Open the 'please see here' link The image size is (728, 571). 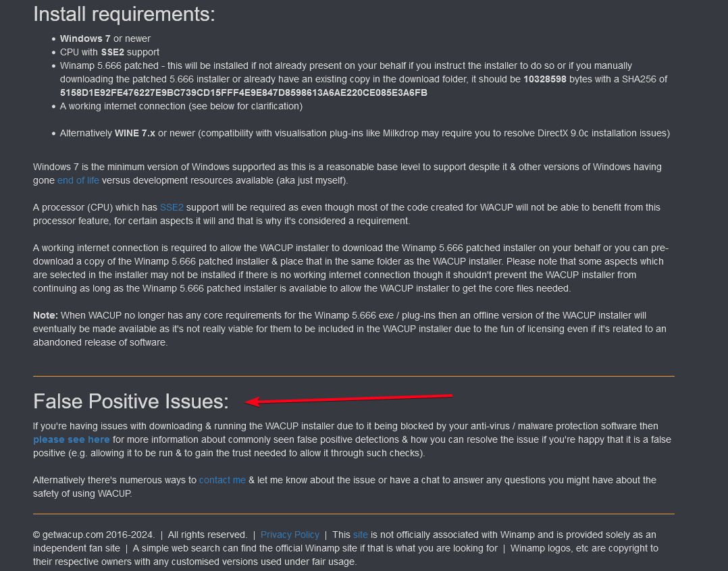pyautogui.click(x=72, y=439)
